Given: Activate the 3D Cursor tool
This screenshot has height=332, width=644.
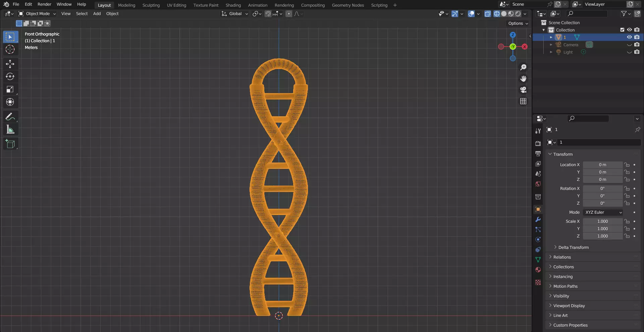Looking at the screenshot, I should (x=10, y=49).
